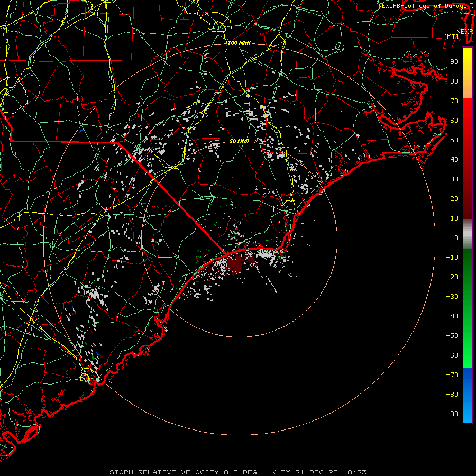Click the -80 value on velocity scale
The width and height of the screenshot is (476, 476).
(452, 395)
